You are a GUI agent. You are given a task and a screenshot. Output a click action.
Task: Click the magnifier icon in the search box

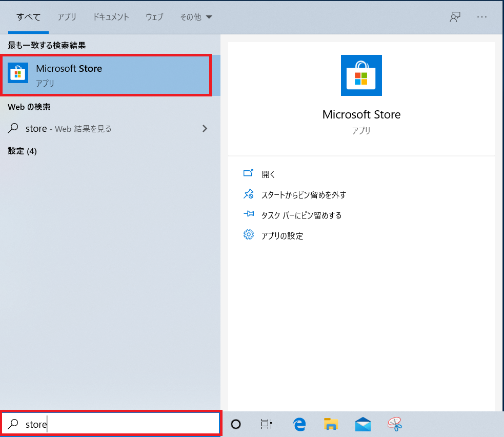tap(13, 424)
